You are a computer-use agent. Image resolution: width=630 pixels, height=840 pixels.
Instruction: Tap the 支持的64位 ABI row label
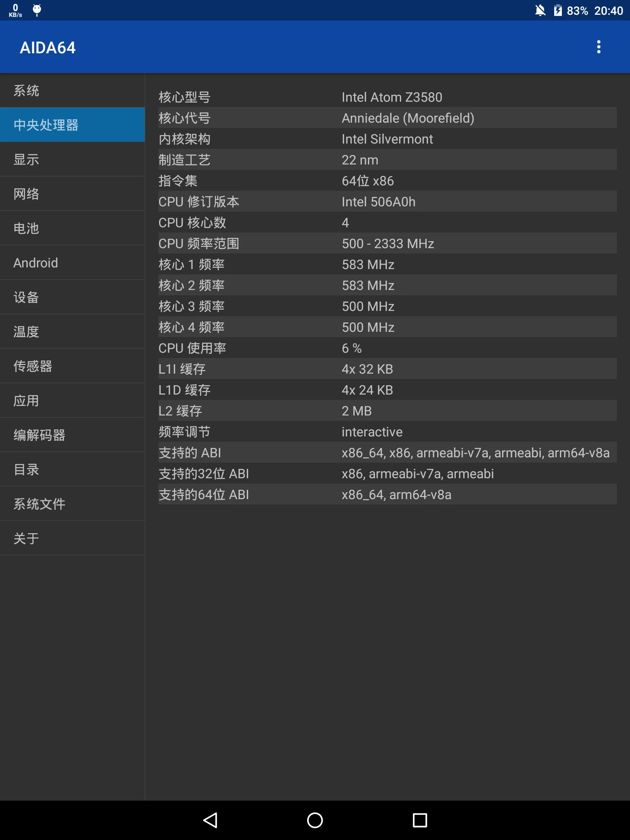[203, 495]
